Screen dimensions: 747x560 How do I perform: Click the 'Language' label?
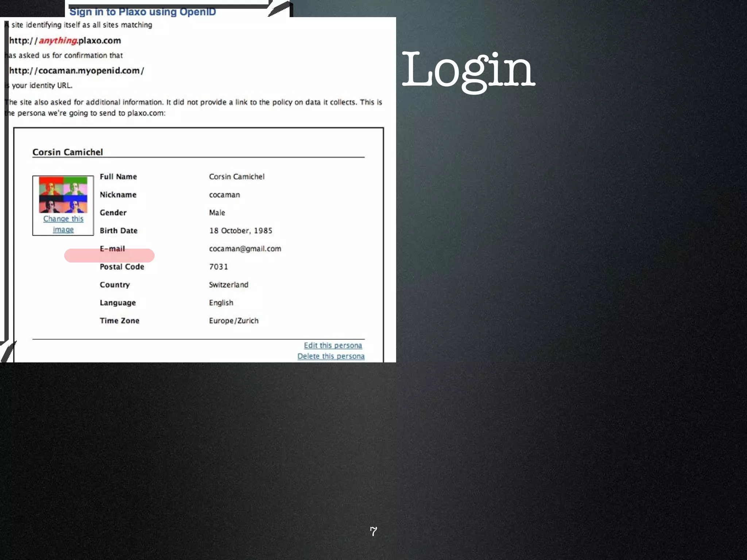[117, 303]
